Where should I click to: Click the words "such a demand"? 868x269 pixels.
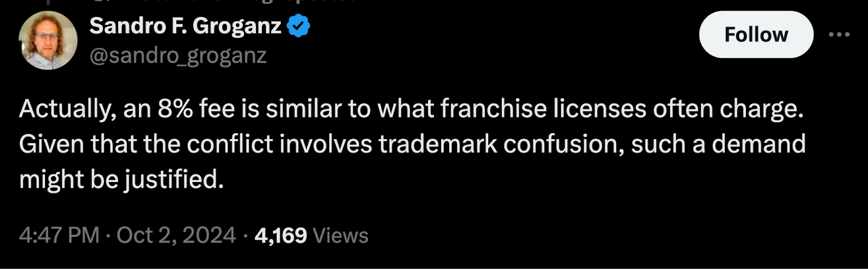718,144
